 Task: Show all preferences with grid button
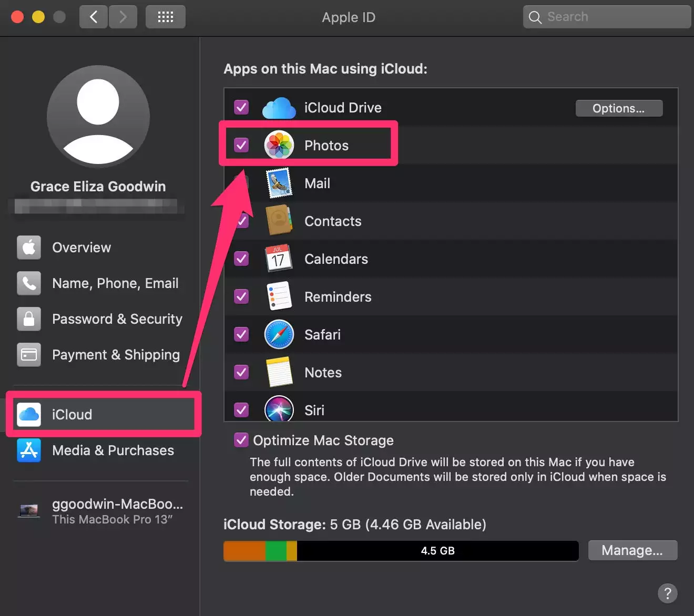point(165,17)
